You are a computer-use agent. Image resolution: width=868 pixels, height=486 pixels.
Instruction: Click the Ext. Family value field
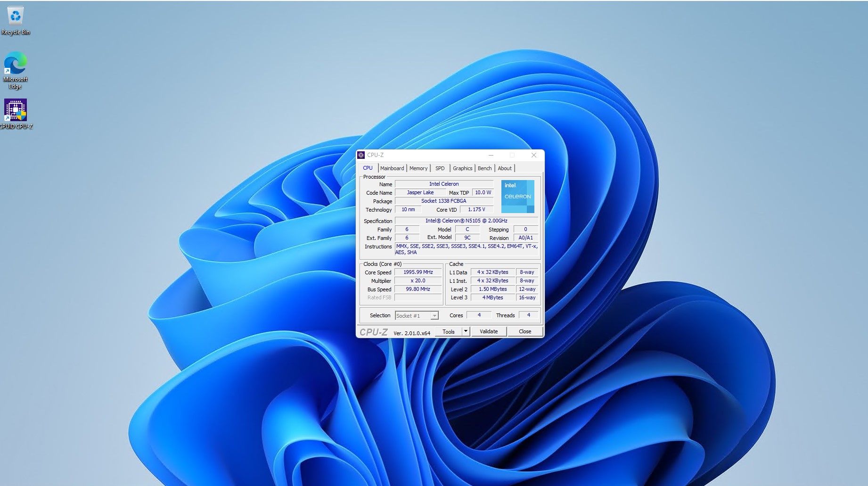(407, 238)
